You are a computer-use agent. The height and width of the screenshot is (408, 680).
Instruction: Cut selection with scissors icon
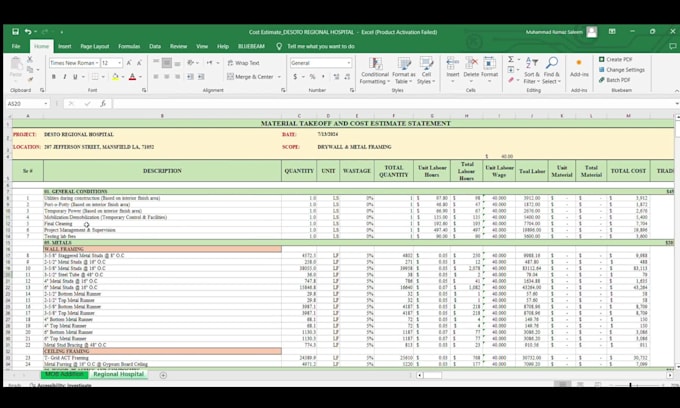(30, 59)
